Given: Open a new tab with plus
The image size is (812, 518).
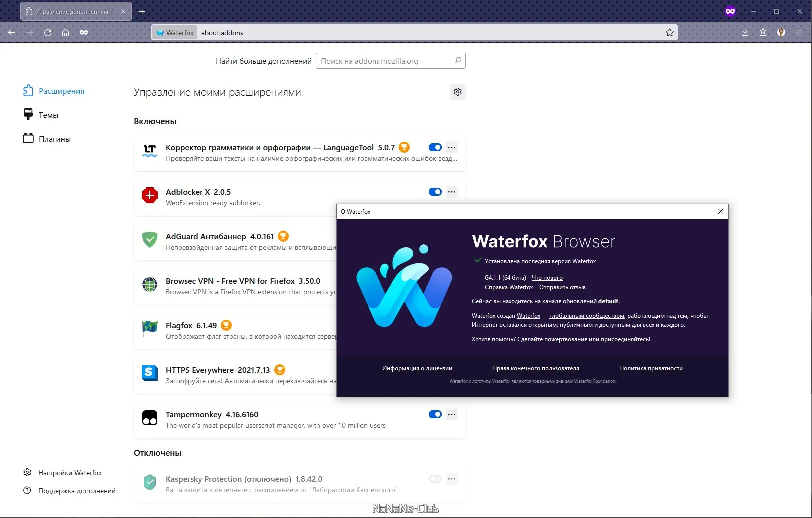Looking at the screenshot, I should (x=142, y=11).
